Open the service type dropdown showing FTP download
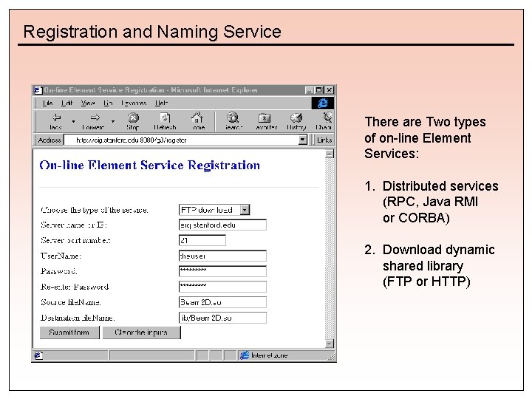This screenshot has width=532, height=399. coord(214,210)
